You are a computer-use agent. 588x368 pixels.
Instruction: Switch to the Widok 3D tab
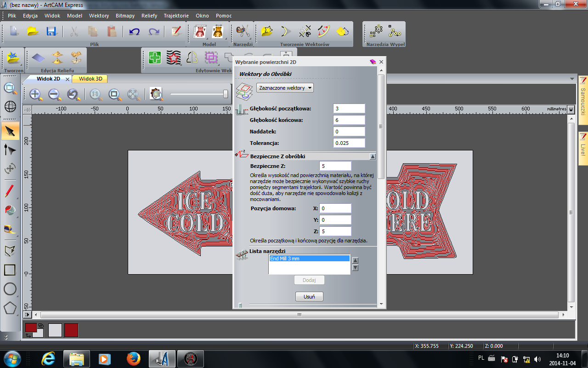pyautogui.click(x=90, y=79)
